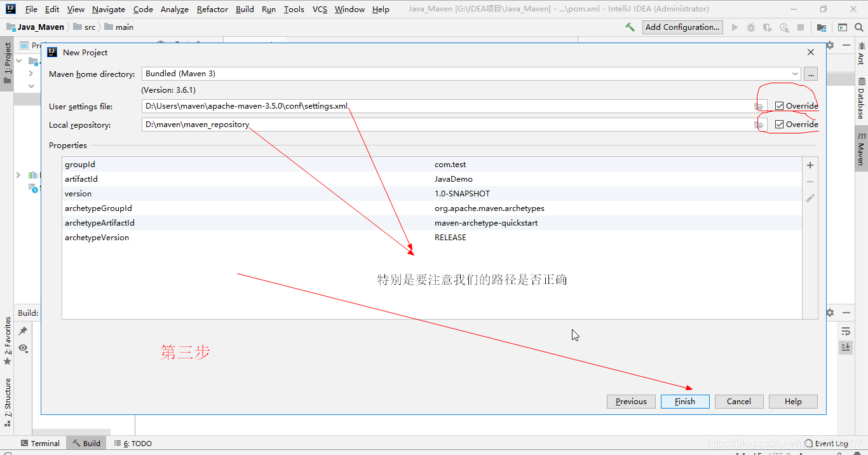The height and width of the screenshot is (455, 868).
Task: Click the Search Everywhere magnifier icon
Action: (x=859, y=27)
